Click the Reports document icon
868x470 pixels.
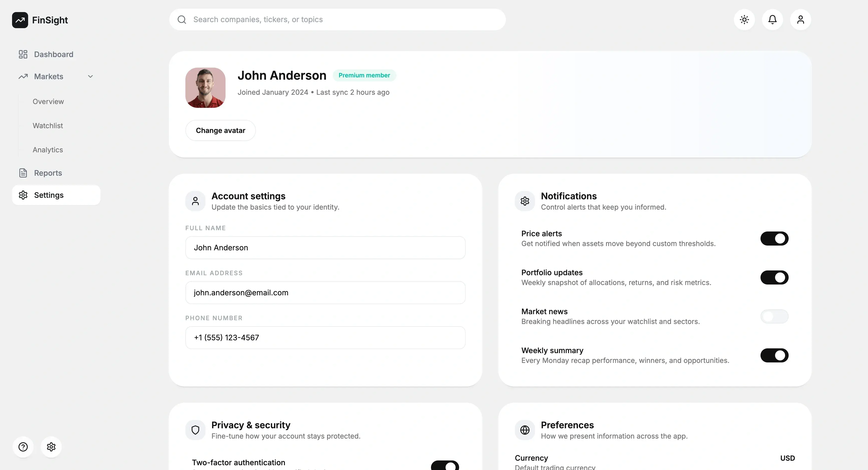23,173
